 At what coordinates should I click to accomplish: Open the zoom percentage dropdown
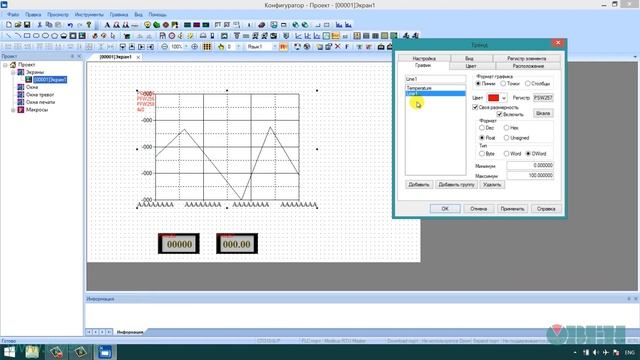click(187, 47)
